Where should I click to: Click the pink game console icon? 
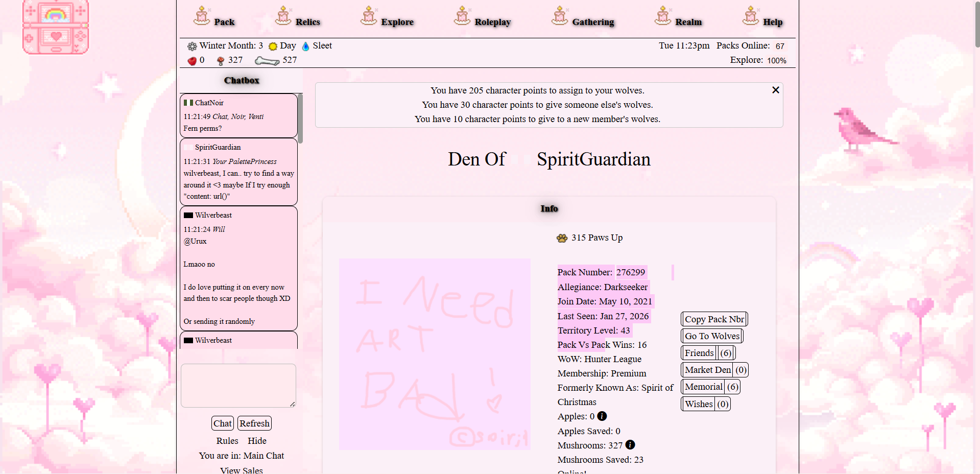click(x=56, y=27)
